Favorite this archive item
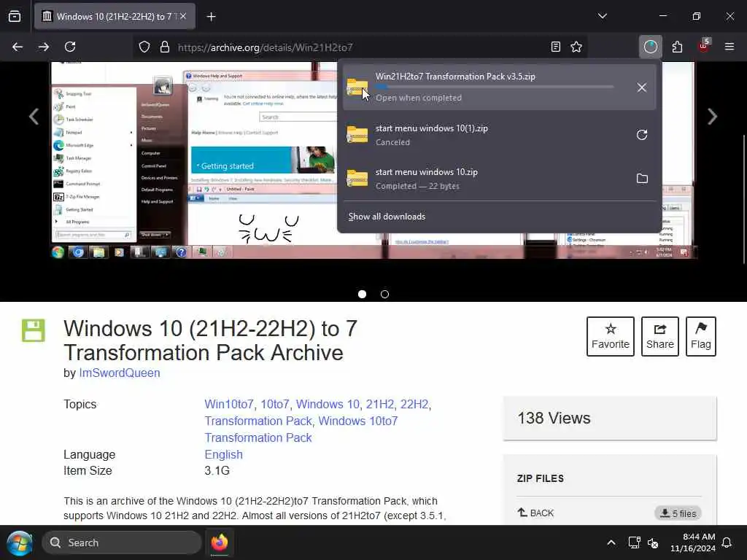747x560 pixels. [611, 336]
